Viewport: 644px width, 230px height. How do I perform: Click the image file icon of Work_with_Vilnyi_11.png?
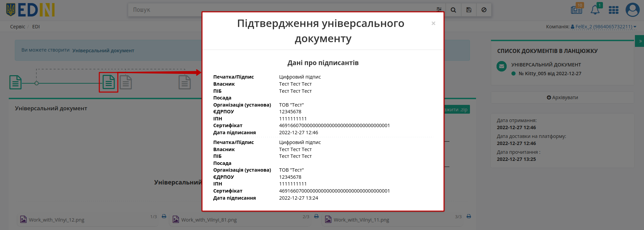coord(328,220)
